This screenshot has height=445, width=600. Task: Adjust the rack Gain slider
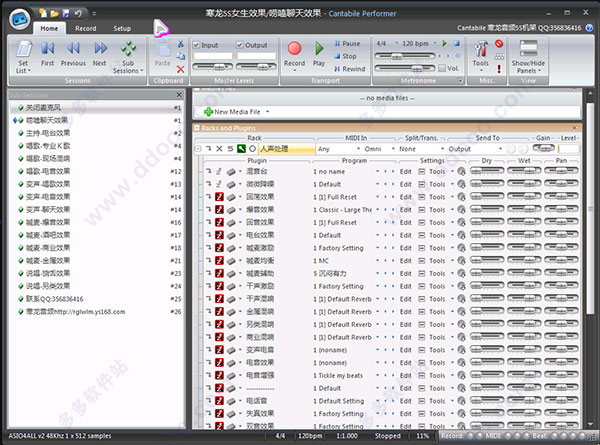click(x=543, y=148)
